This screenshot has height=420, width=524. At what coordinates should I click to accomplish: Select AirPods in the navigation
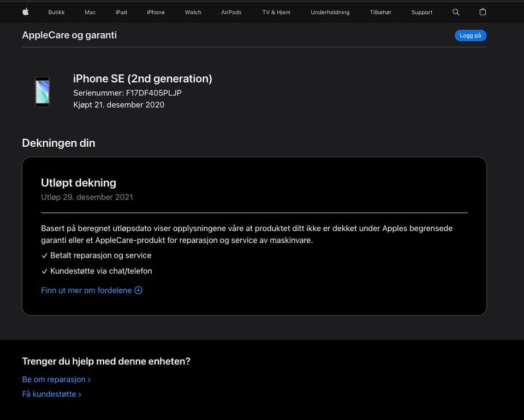[x=231, y=13]
